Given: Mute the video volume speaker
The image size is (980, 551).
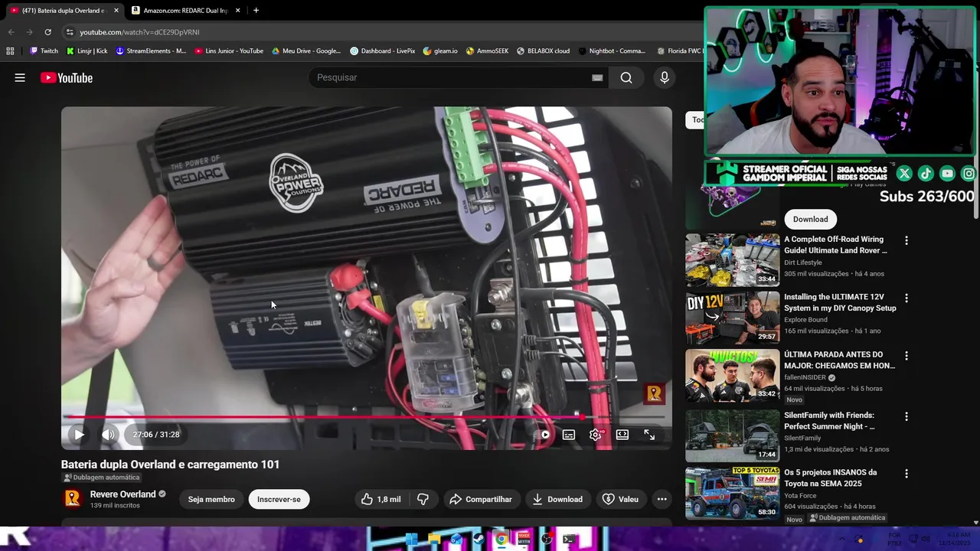Looking at the screenshot, I should [x=108, y=435].
